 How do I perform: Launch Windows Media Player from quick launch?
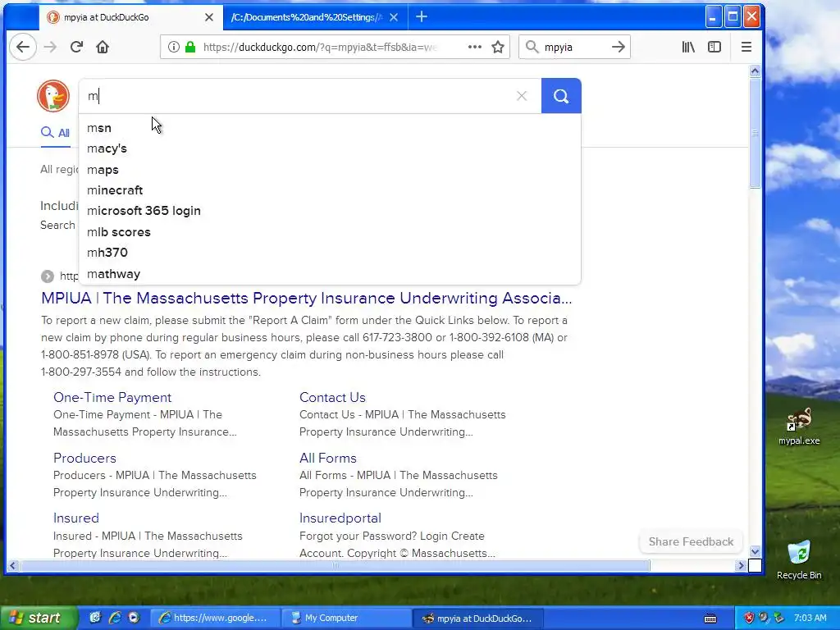[134, 618]
